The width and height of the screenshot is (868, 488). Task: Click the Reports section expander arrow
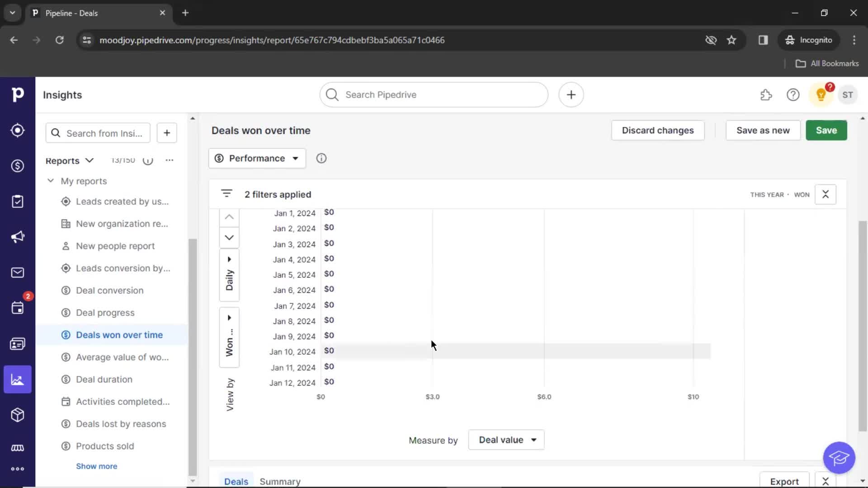(x=89, y=160)
